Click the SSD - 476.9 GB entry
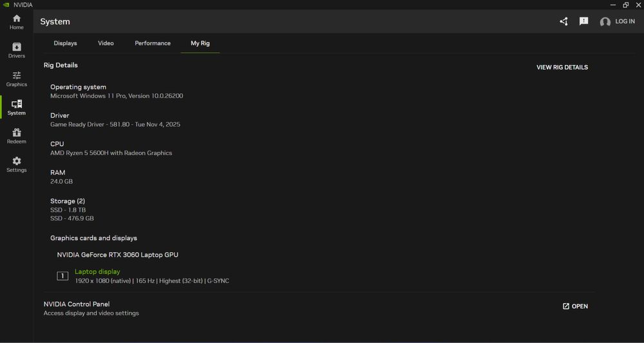The image size is (644, 343). coord(72,219)
